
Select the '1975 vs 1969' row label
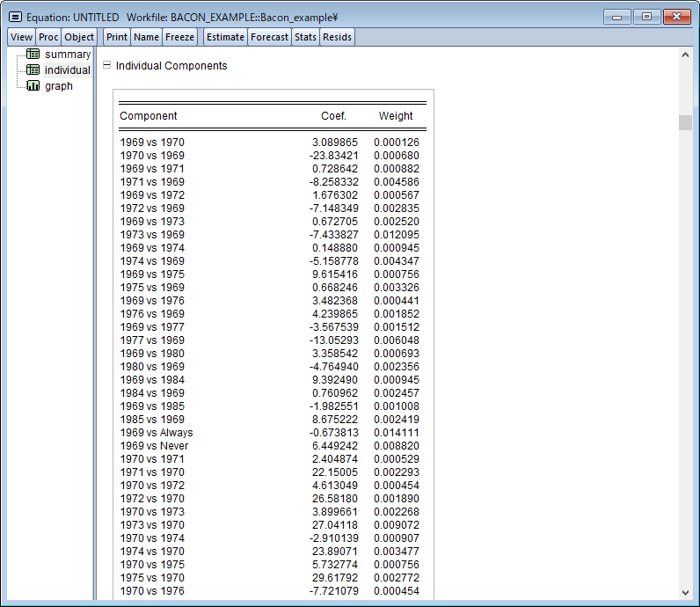point(152,287)
